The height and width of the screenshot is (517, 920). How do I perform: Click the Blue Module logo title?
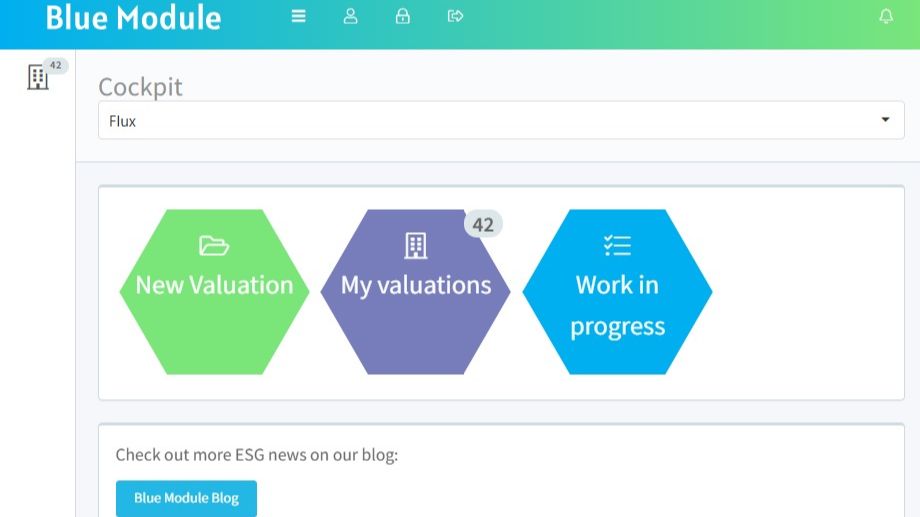(x=133, y=18)
